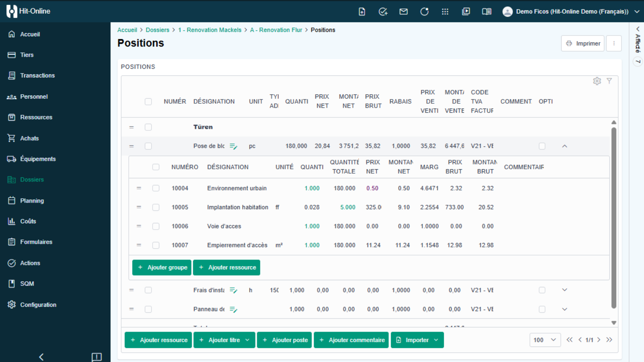The image size is (644, 362).
Task: Click the user avatar icon
Action: point(507,12)
